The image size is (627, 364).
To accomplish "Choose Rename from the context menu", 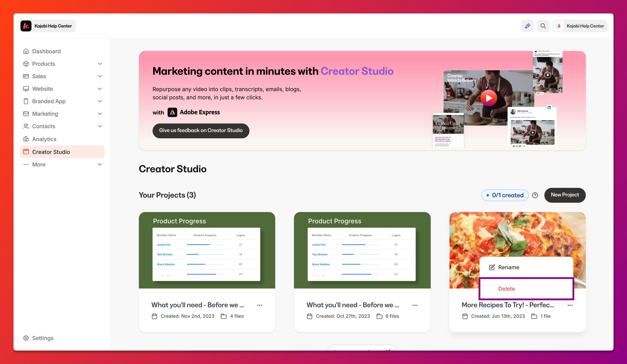I will coord(526,267).
